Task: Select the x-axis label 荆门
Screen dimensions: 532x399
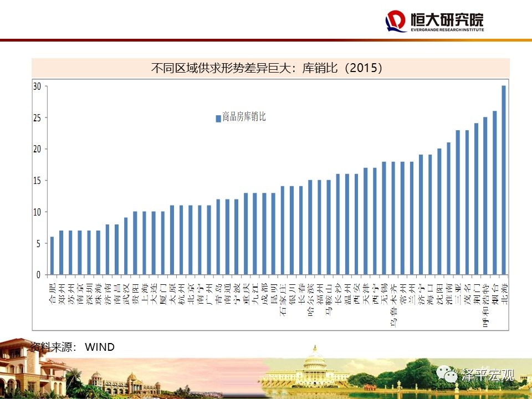Action: click(477, 295)
